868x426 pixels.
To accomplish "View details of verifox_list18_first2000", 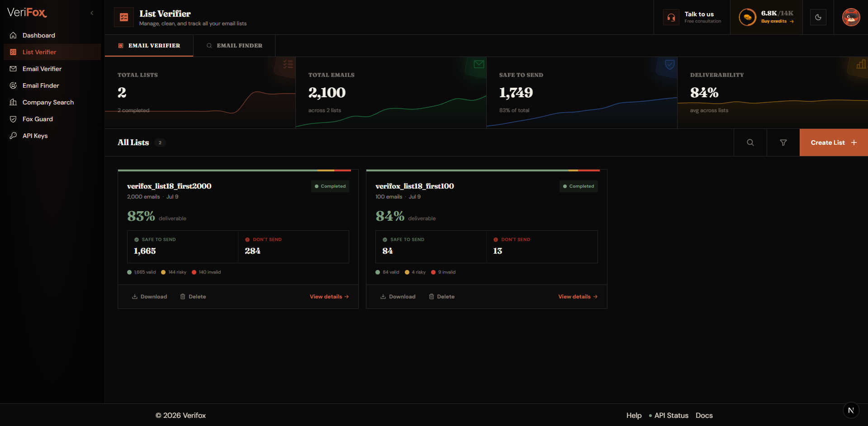I will click(329, 297).
